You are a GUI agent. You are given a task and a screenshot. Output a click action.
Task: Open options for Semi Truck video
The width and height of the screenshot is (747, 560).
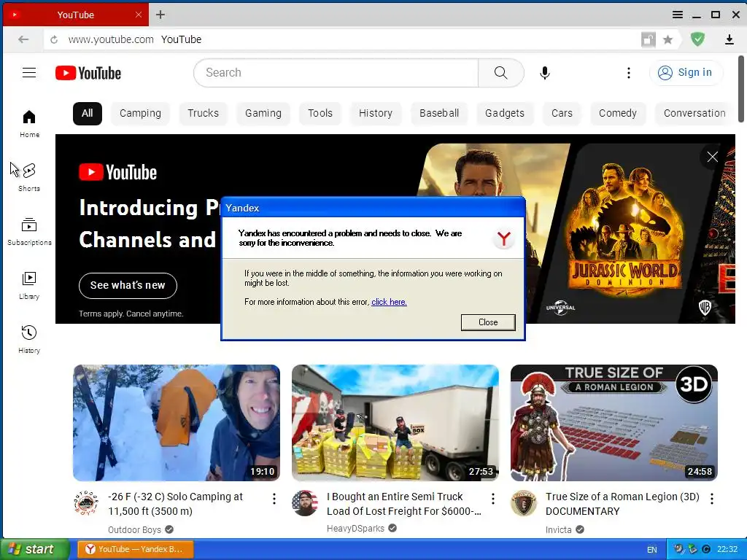(x=492, y=499)
